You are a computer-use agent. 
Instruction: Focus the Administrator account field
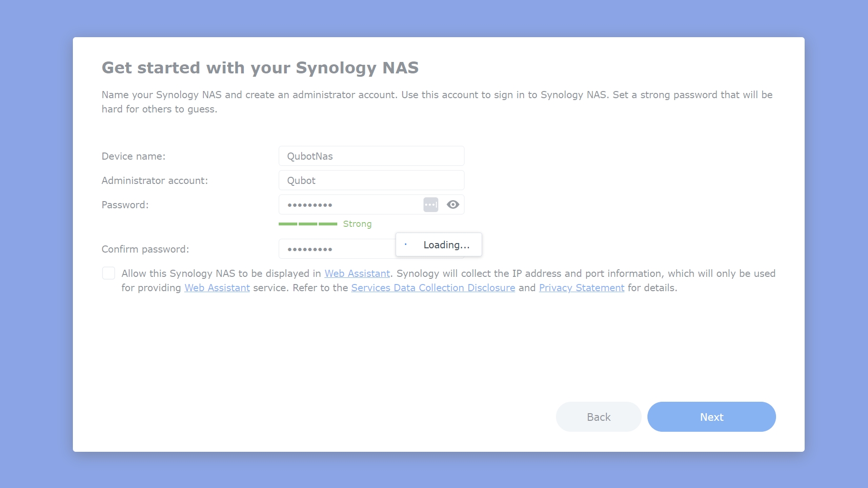point(372,180)
